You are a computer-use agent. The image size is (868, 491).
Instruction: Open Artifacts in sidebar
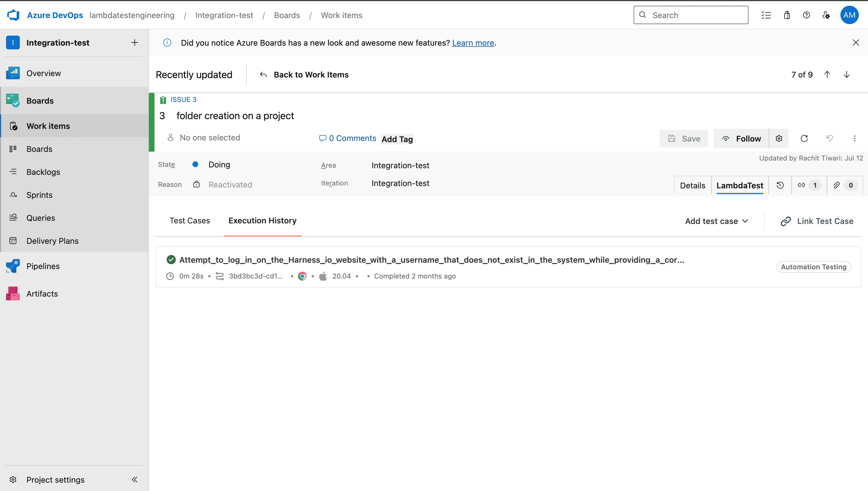74,293
